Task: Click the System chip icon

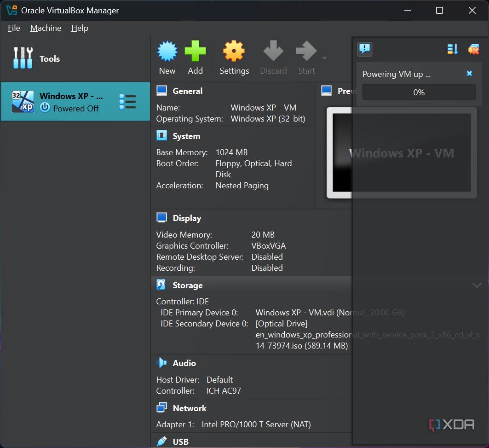Action: (161, 135)
